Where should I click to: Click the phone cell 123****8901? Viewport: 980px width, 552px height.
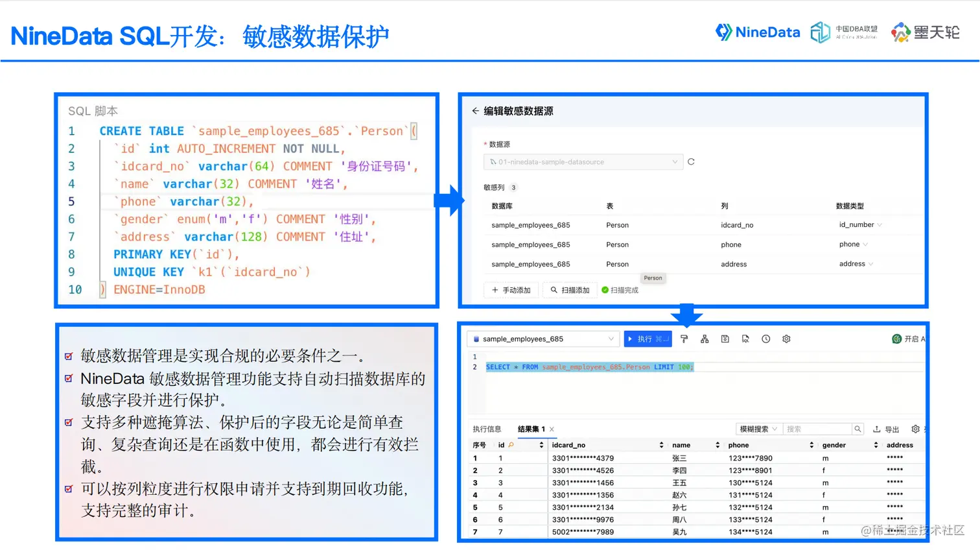point(750,470)
